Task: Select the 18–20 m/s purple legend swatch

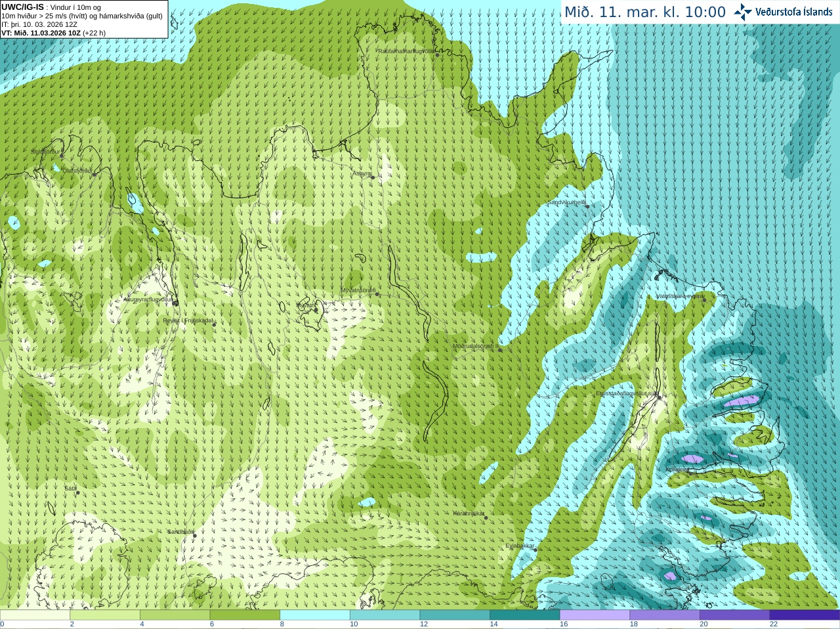Action: click(x=665, y=615)
